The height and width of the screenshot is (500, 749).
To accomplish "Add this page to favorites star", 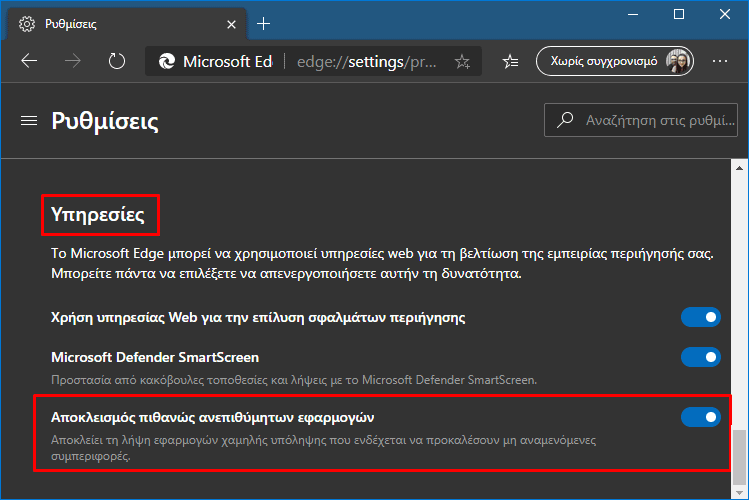I will click(x=462, y=62).
